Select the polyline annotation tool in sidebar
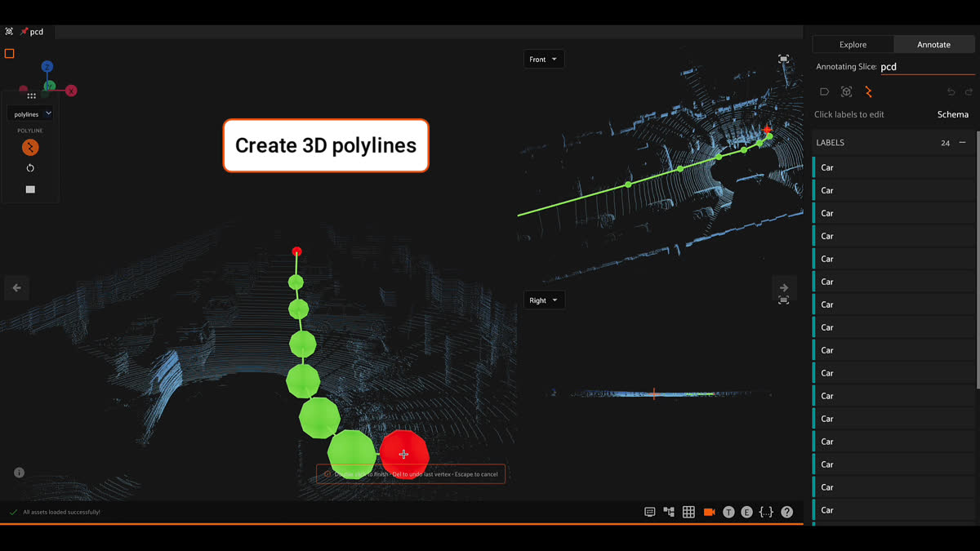 868,92
